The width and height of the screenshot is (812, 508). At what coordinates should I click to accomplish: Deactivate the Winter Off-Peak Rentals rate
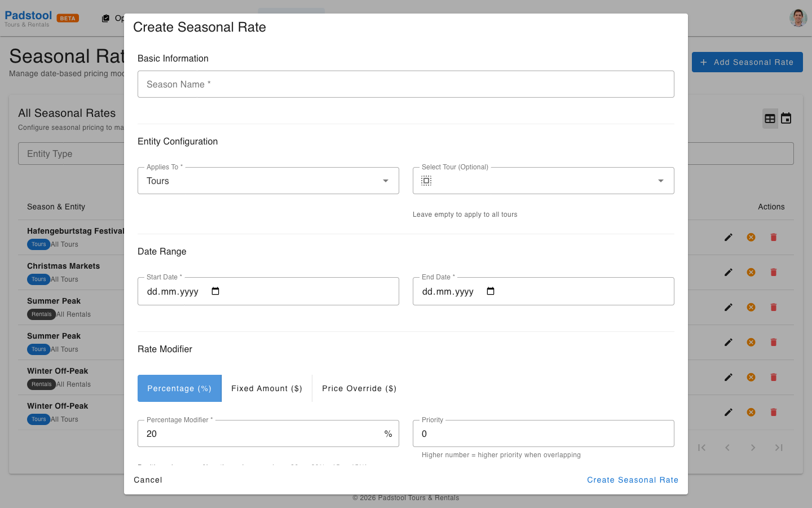[751, 377]
